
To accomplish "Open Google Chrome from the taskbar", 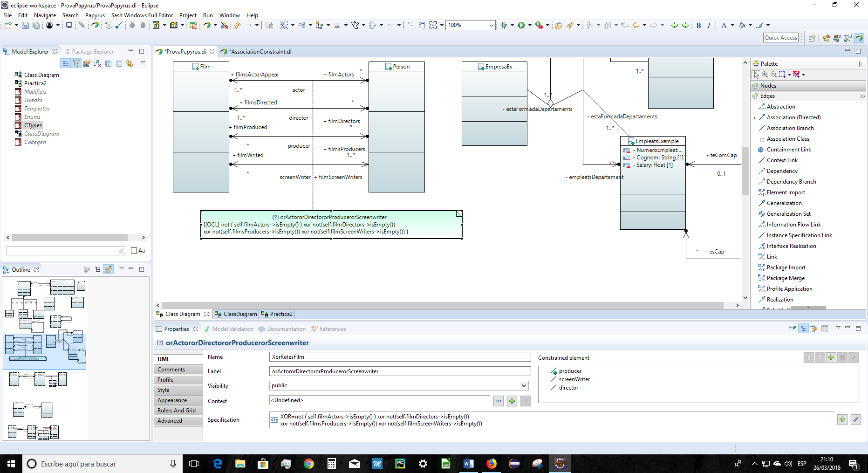I will (308, 464).
